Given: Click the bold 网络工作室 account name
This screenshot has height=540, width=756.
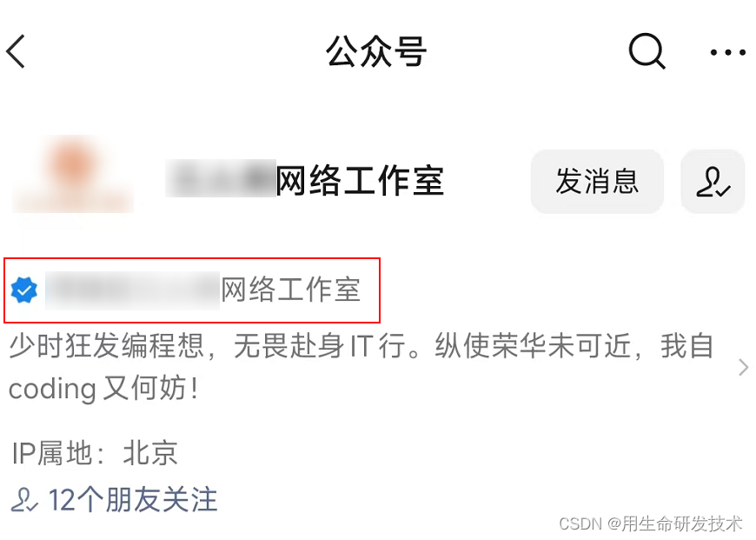Looking at the screenshot, I should click(x=360, y=181).
